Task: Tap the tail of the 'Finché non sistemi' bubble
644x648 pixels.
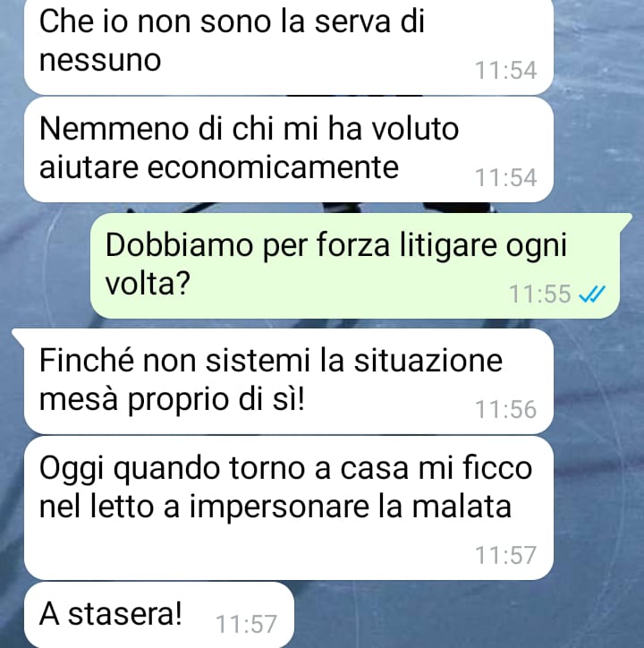Action: click(19, 335)
